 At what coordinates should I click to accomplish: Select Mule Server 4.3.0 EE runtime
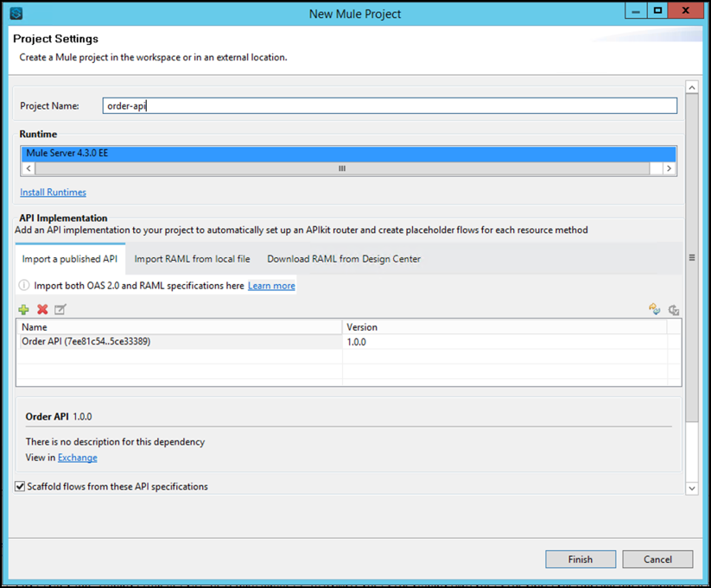348,153
